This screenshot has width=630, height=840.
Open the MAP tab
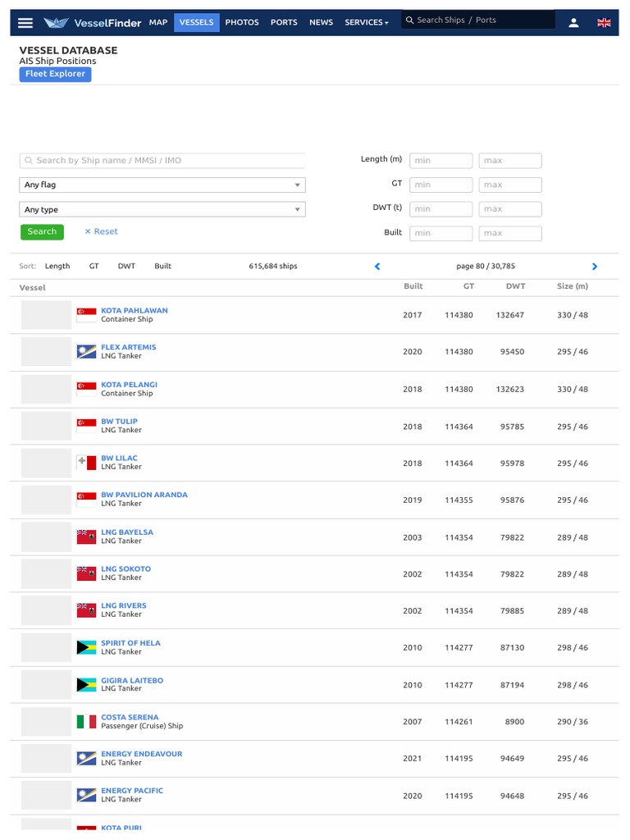coord(158,22)
